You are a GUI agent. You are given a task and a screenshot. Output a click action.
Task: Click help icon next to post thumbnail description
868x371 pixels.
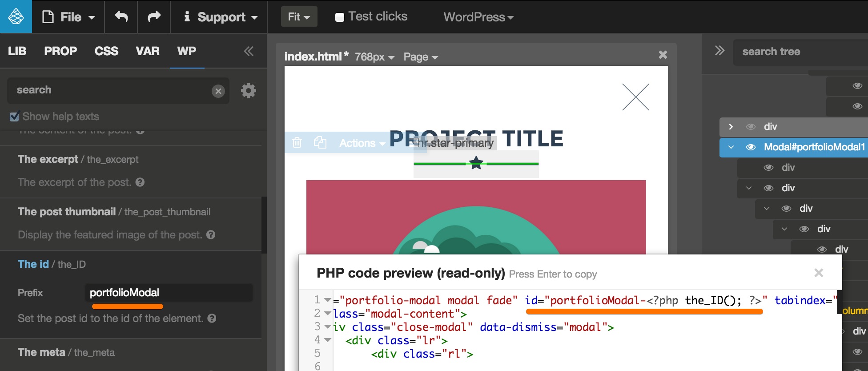(x=211, y=235)
